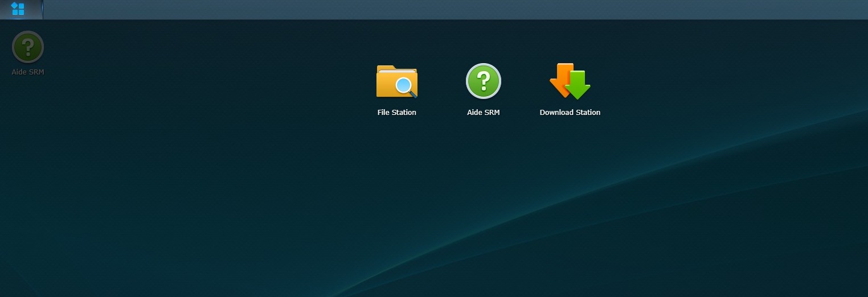The width and height of the screenshot is (868, 297).
Task: Open Aide SRM in the center app grid
Action: (x=484, y=81)
